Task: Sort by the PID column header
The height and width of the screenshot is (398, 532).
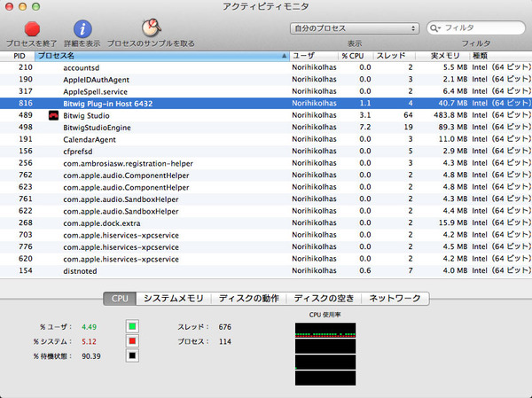Action: pyautogui.click(x=18, y=56)
